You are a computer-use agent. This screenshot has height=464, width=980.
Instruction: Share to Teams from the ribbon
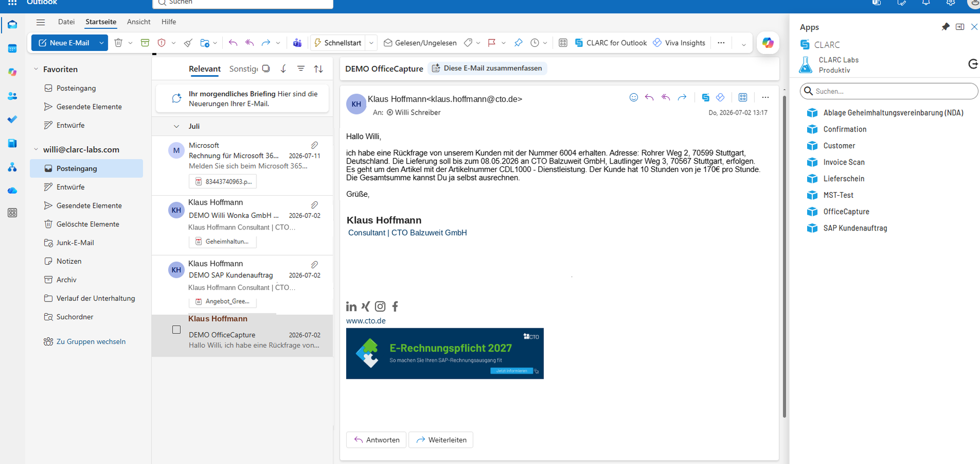[x=297, y=43]
